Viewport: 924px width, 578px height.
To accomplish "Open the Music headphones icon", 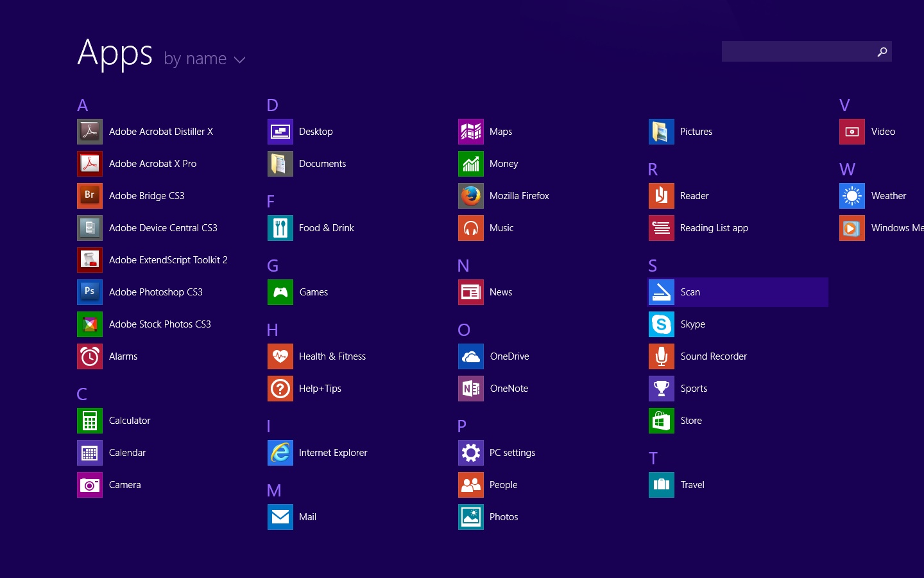I will [471, 228].
